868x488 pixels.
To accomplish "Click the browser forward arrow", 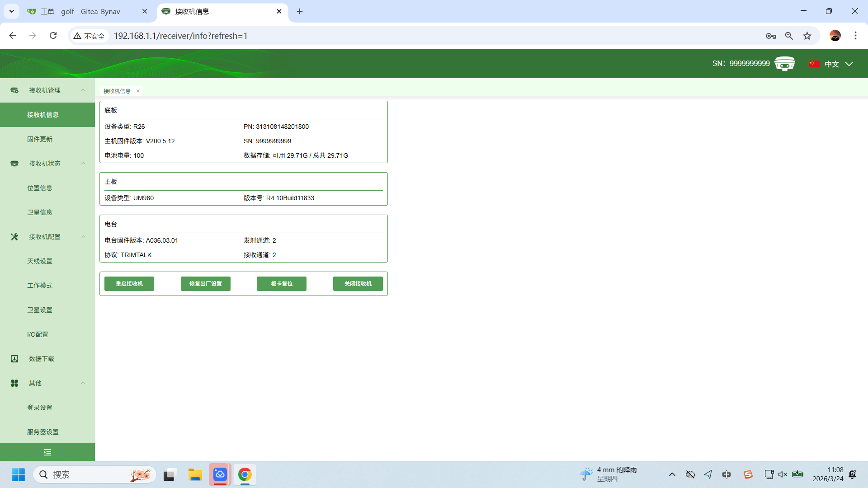I will tap(33, 36).
